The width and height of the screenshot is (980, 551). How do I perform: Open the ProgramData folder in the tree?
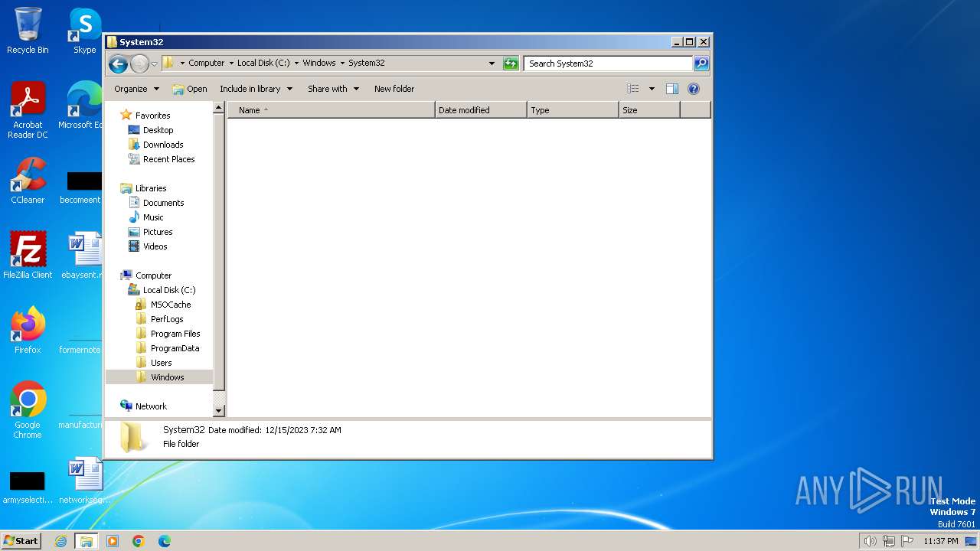click(x=175, y=348)
